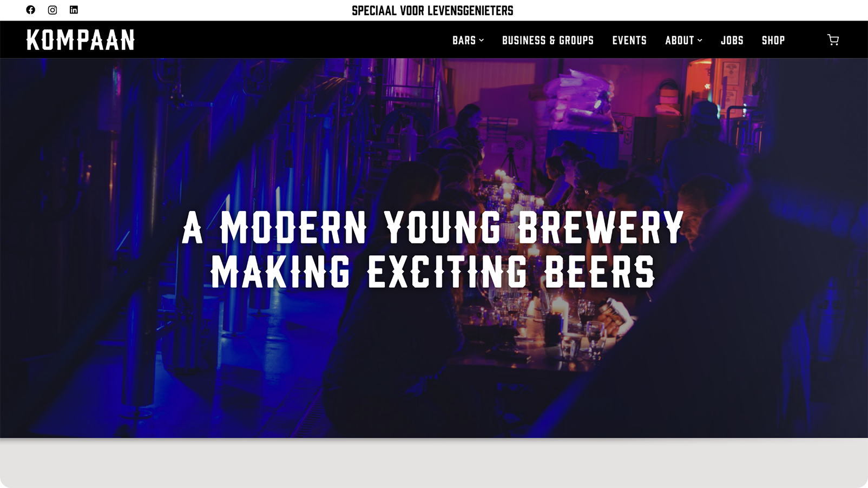
Task: Click the 'A Modern Young Brewery' headline line
Action: click(x=433, y=227)
